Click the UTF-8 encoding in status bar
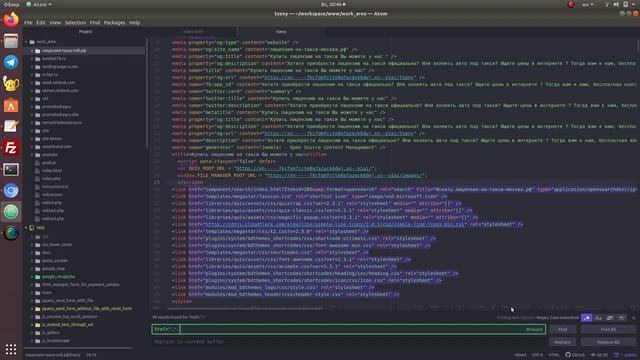Image resolution: width=640 pixels, height=360 pixels. [x=537, y=355]
